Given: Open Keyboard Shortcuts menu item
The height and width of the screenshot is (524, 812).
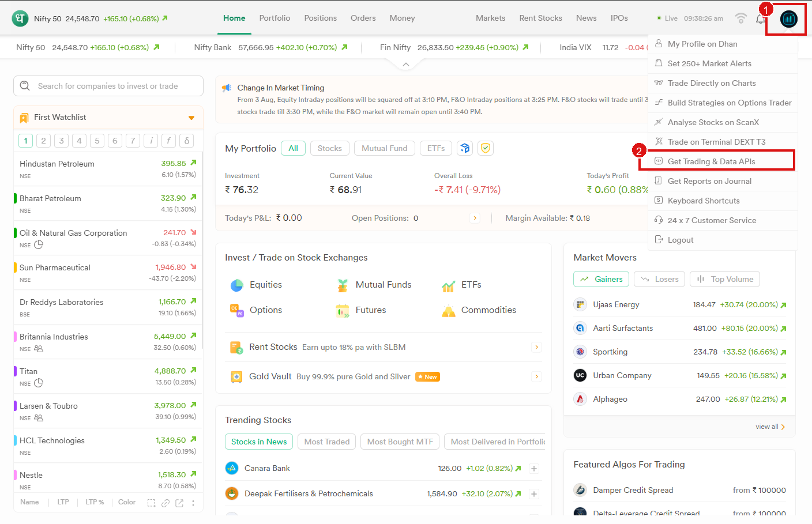Looking at the screenshot, I should [723, 201].
